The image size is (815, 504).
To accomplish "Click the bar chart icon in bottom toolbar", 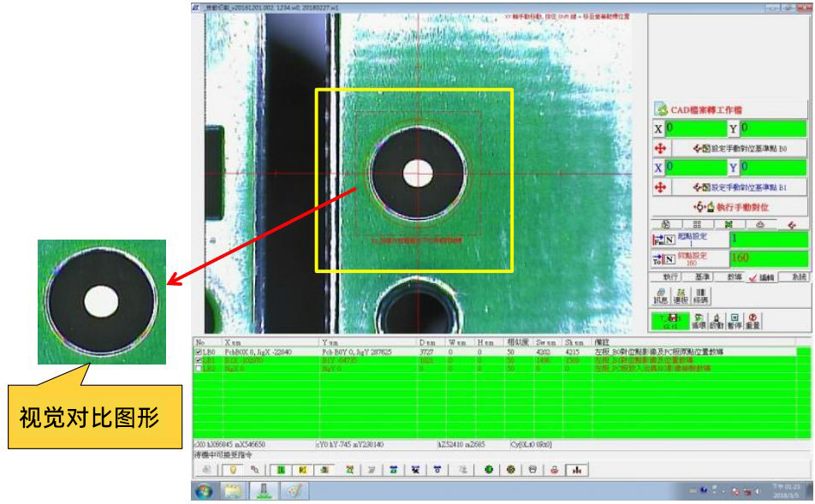I will tap(576, 469).
